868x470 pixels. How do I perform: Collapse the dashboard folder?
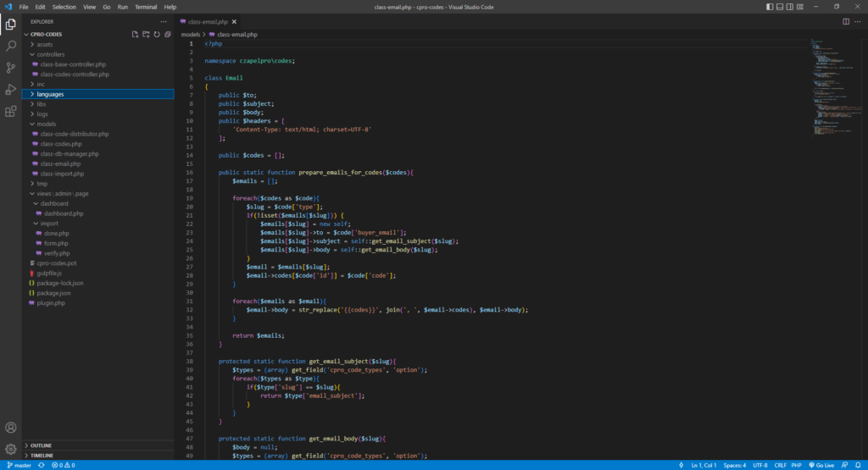pos(54,203)
